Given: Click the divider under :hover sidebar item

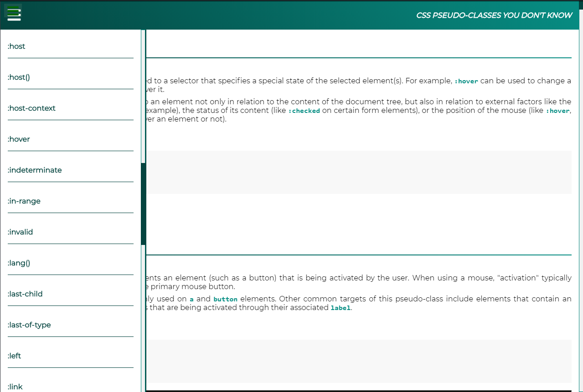Looking at the screenshot, I should pos(71,152).
